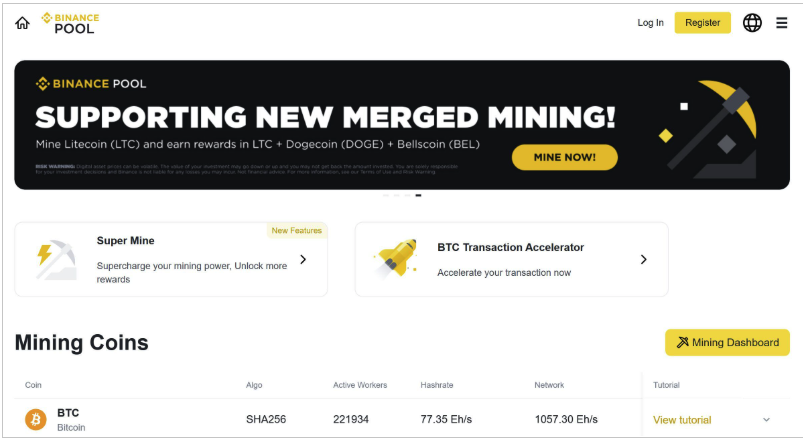The image size is (803, 439).
Task: Open the Mining Dashboard
Action: pyautogui.click(x=727, y=343)
